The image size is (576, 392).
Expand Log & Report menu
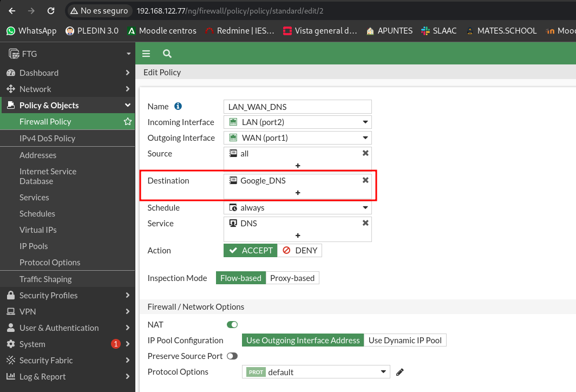pos(68,377)
